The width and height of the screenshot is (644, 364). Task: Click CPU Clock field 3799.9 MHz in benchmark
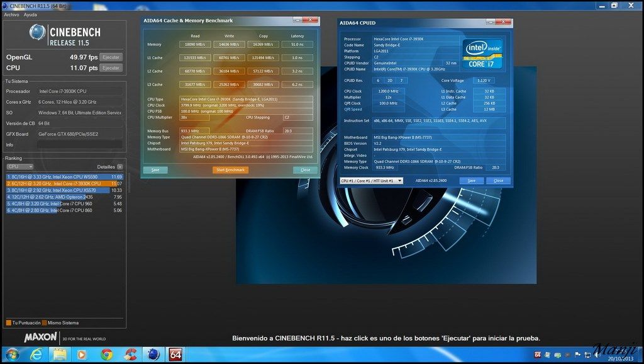click(246, 105)
